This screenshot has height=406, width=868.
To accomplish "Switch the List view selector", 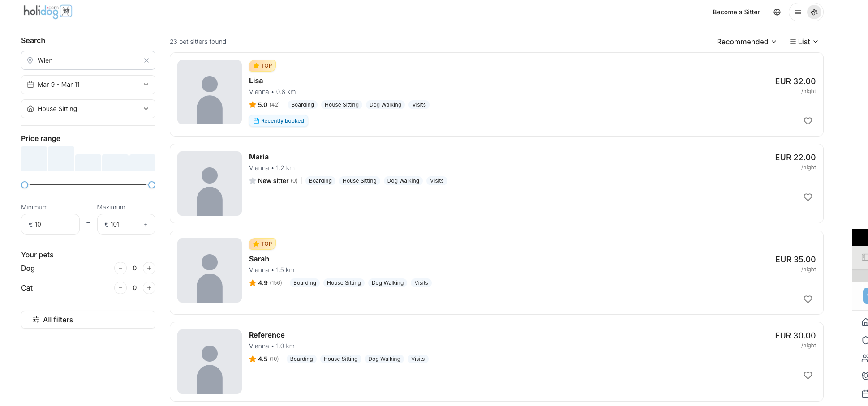I will pos(804,42).
